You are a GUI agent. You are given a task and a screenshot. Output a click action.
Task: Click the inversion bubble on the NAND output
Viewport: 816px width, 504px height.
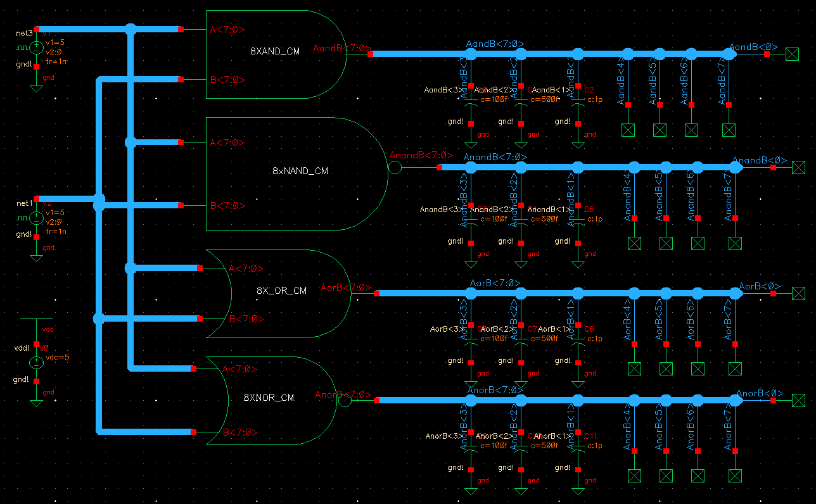coord(395,168)
